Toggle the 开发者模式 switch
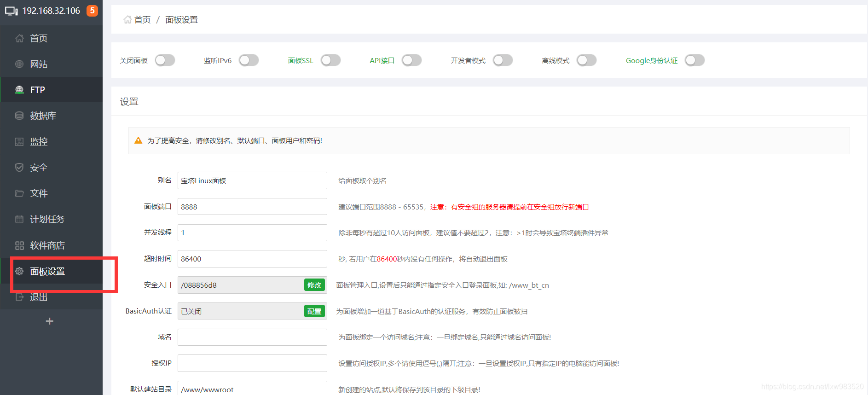 point(503,60)
